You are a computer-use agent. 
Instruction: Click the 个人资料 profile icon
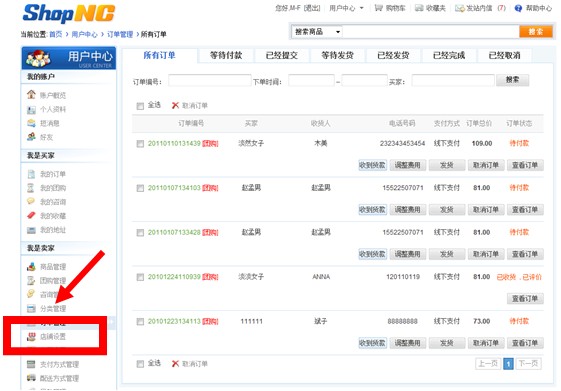coord(31,109)
